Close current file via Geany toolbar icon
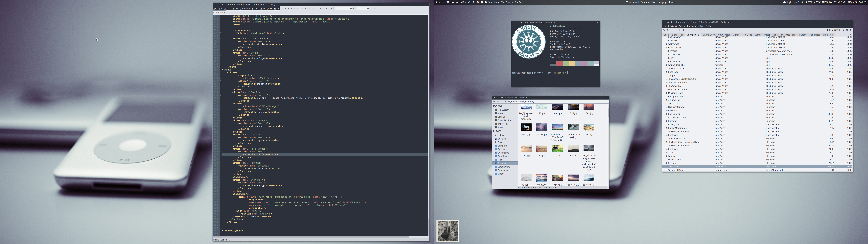The image size is (868, 244). (305, 8)
